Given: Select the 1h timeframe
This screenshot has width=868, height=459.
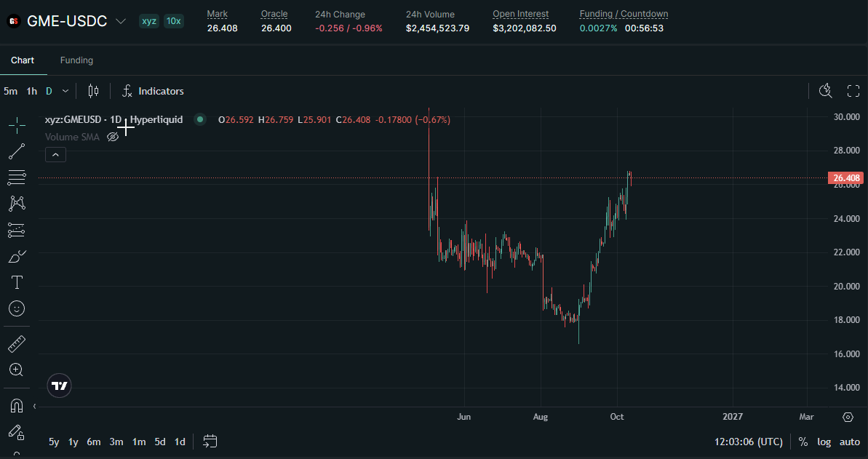Looking at the screenshot, I should coord(32,91).
